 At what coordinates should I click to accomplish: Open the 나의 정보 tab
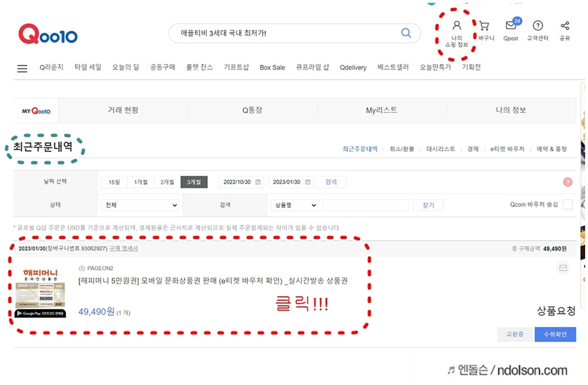click(x=511, y=110)
